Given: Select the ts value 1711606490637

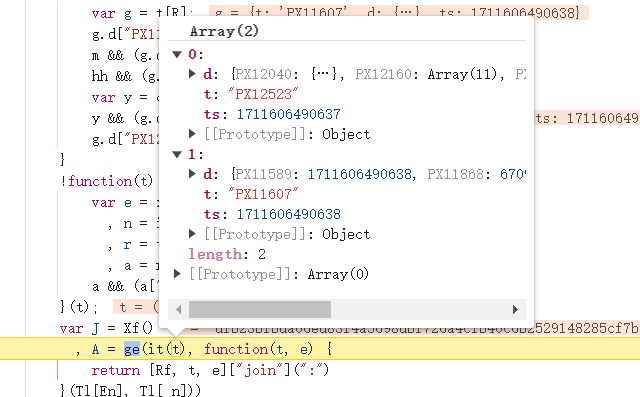Looking at the screenshot, I should pyautogui.click(x=289, y=114).
